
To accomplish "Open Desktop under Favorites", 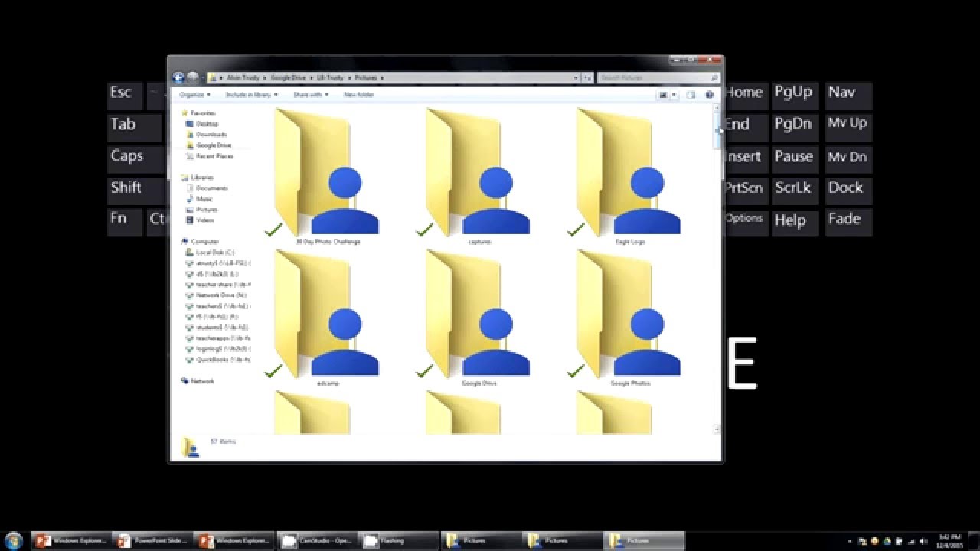I will [203, 123].
